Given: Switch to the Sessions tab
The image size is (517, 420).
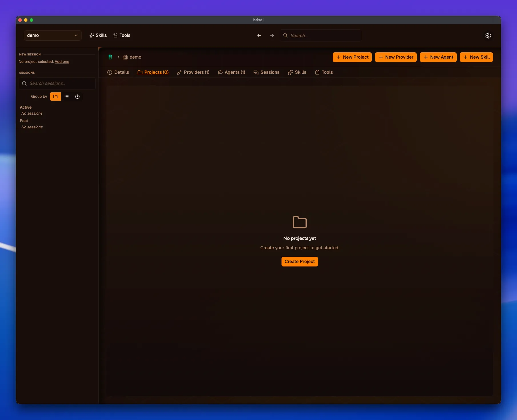Looking at the screenshot, I should 266,72.
